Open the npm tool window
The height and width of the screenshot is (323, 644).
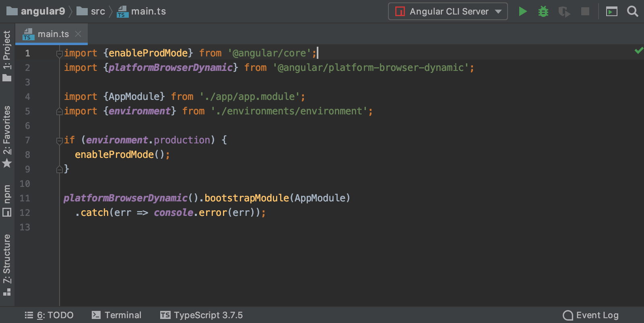tap(7, 200)
